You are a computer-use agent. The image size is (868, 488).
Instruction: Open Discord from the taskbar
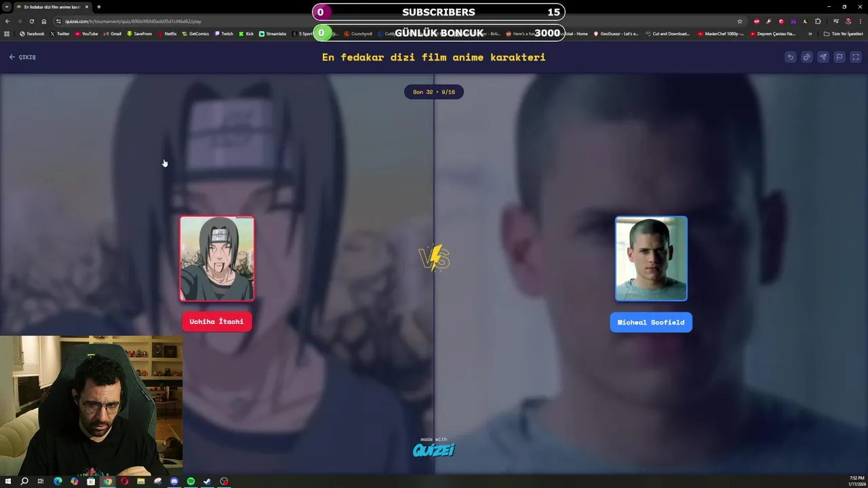click(x=174, y=481)
